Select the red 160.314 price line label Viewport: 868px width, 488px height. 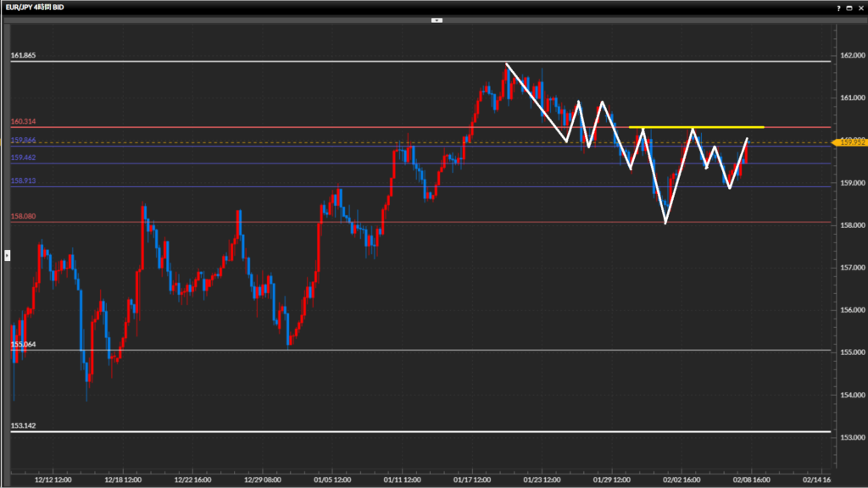[x=23, y=122]
